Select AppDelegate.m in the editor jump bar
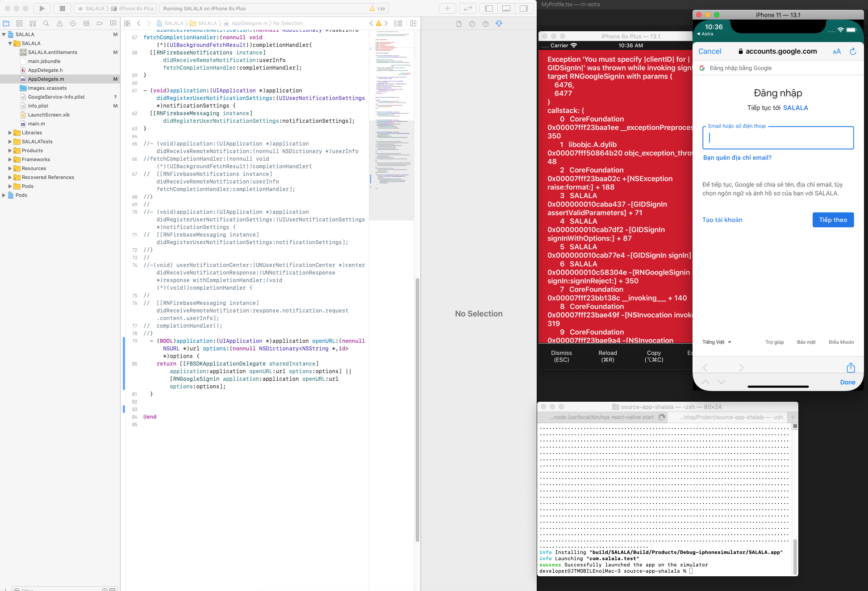This screenshot has height=591, width=868. (250, 23)
